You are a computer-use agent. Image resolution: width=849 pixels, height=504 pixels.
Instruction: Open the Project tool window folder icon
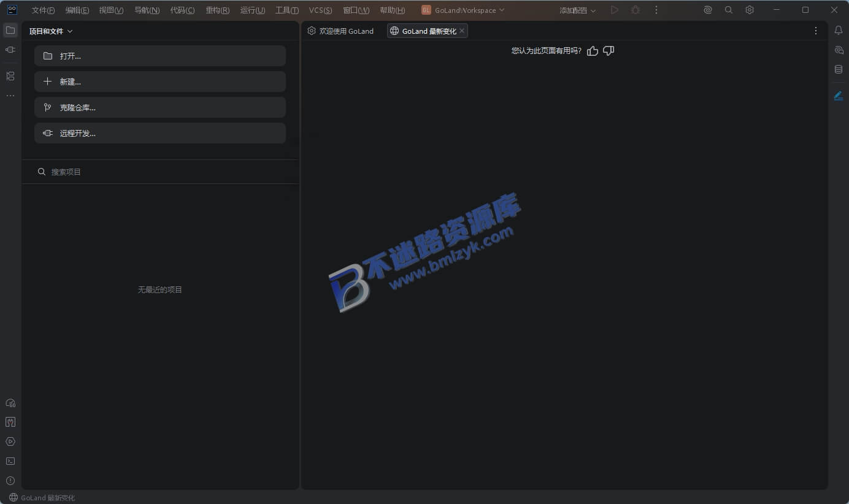10,30
